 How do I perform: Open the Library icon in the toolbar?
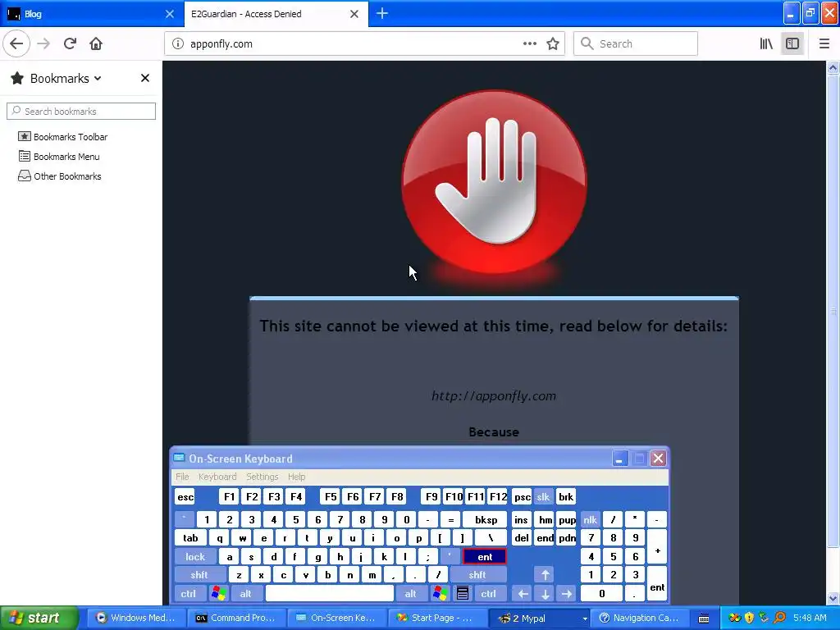[766, 44]
